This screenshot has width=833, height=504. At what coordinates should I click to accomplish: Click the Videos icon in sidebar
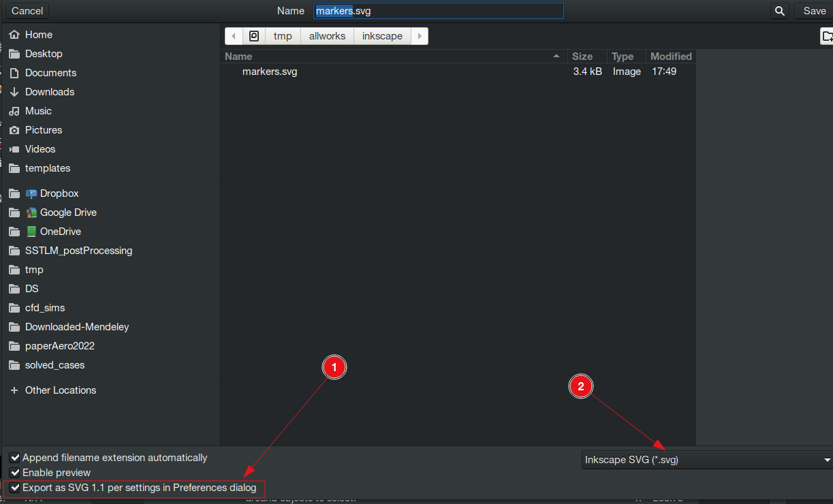[14, 149]
